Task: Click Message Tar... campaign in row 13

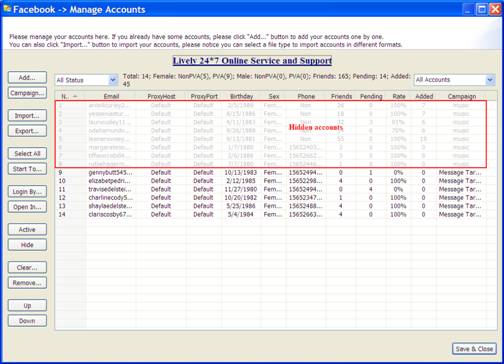Action: pos(460,206)
